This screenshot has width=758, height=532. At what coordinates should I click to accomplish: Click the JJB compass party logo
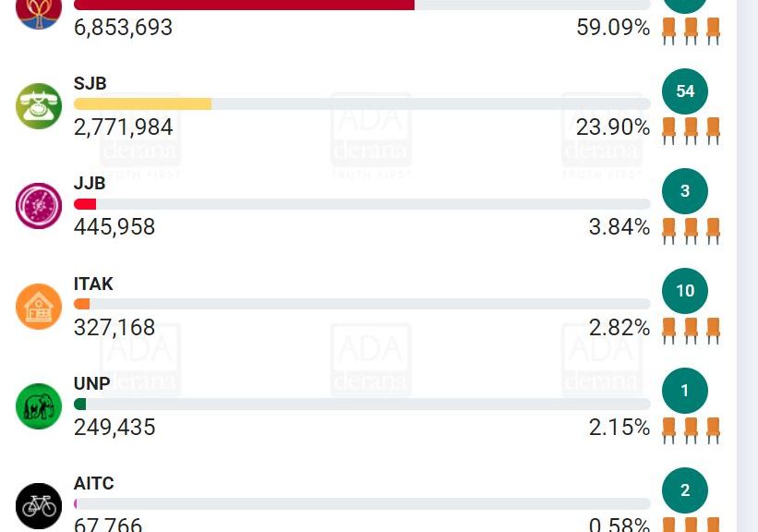tap(39, 206)
